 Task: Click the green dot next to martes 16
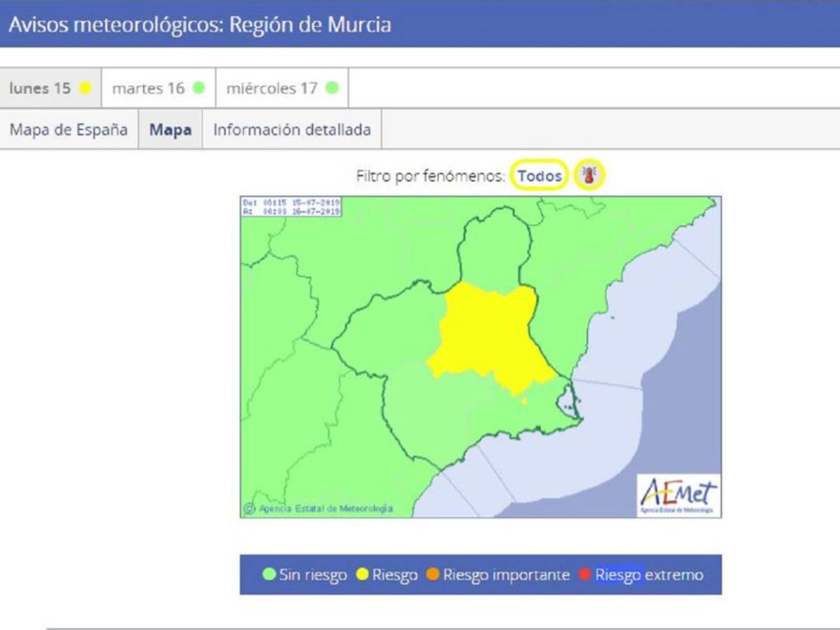199,88
